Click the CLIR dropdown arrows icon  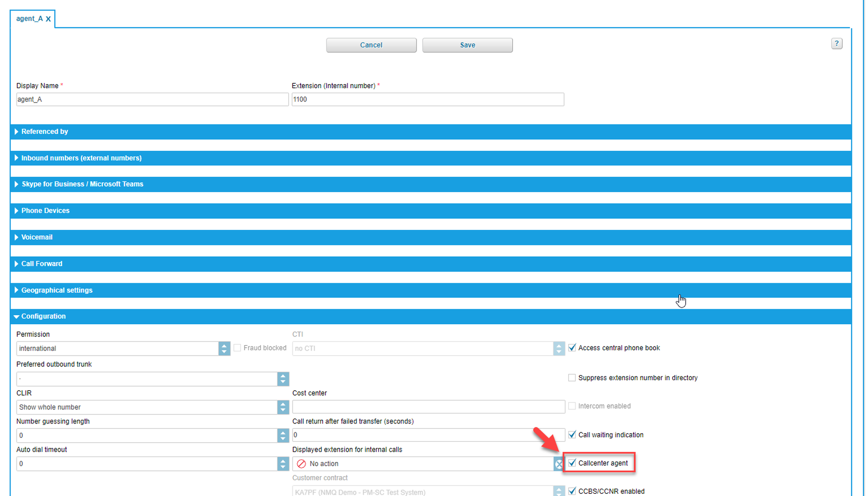(x=283, y=407)
